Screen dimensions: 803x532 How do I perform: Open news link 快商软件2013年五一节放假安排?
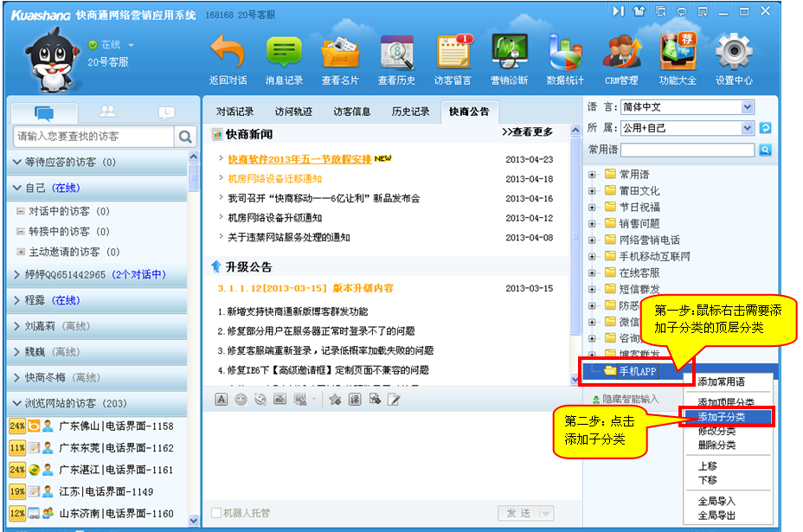coord(299,159)
